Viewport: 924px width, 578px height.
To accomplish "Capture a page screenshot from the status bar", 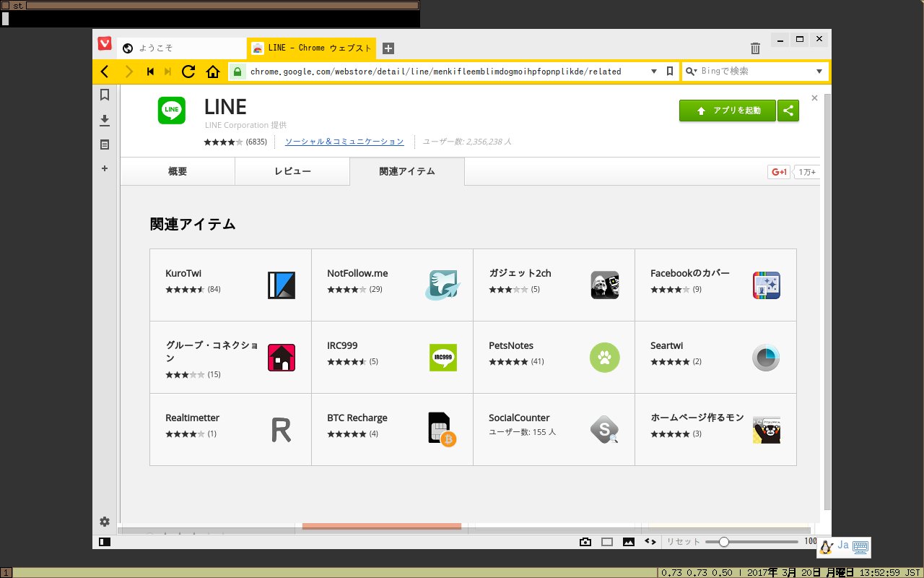I will pyautogui.click(x=585, y=541).
